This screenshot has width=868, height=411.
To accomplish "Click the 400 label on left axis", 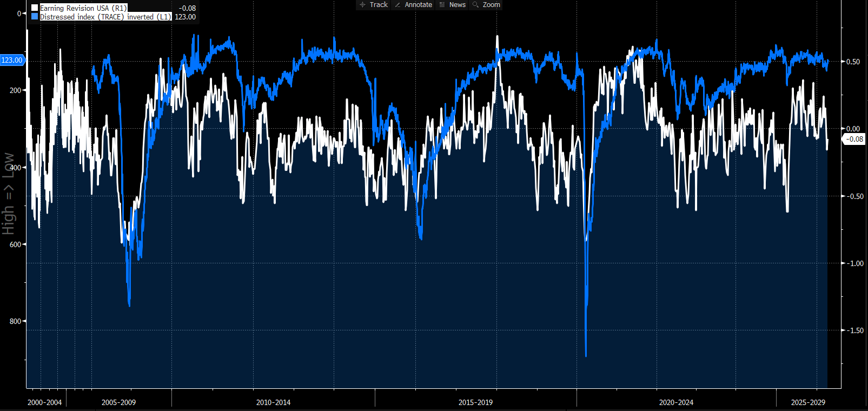I will pos(15,168).
